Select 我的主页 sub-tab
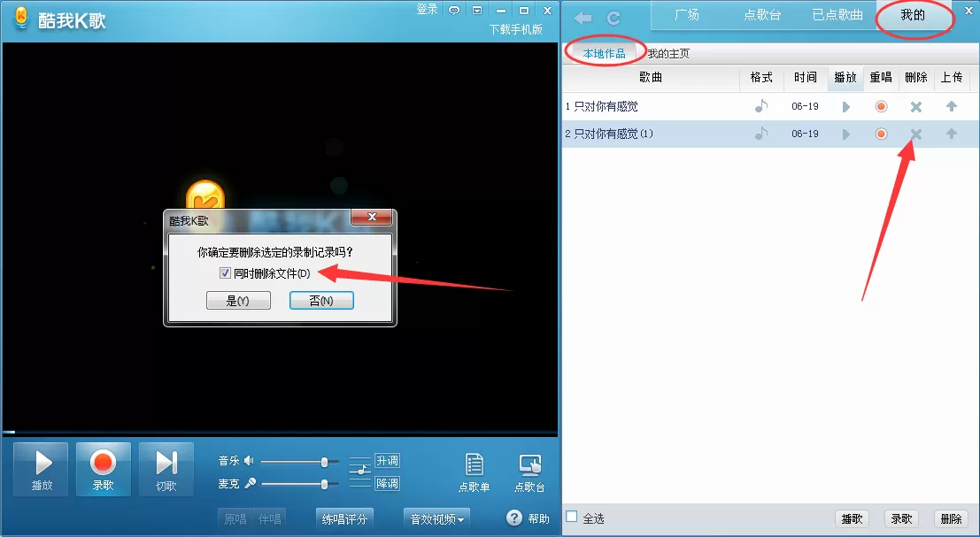Image resolution: width=980 pixels, height=537 pixels. pos(668,54)
